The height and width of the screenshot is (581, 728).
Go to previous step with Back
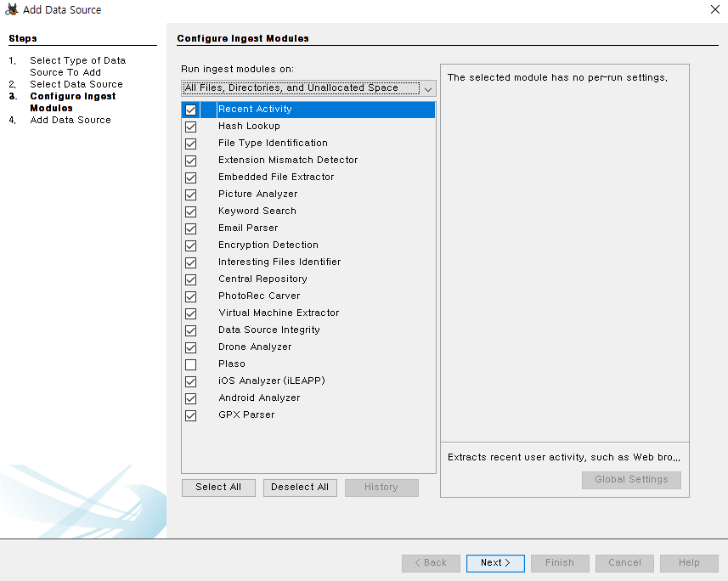click(431, 563)
